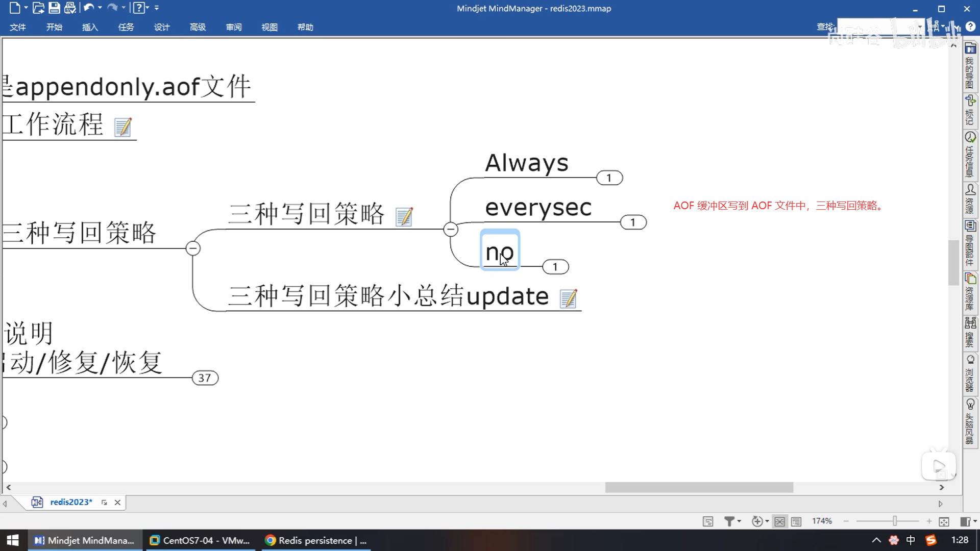This screenshot has height=551, width=980.
Task: Switch to CentOS7-04 VMware taskbar button
Action: tap(200, 540)
